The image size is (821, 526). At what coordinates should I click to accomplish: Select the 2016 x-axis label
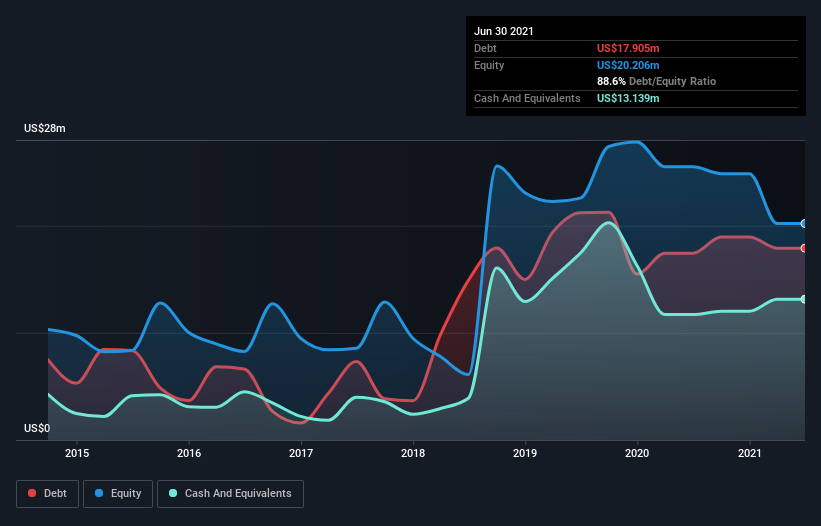pyautogui.click(x=189, y=453)
